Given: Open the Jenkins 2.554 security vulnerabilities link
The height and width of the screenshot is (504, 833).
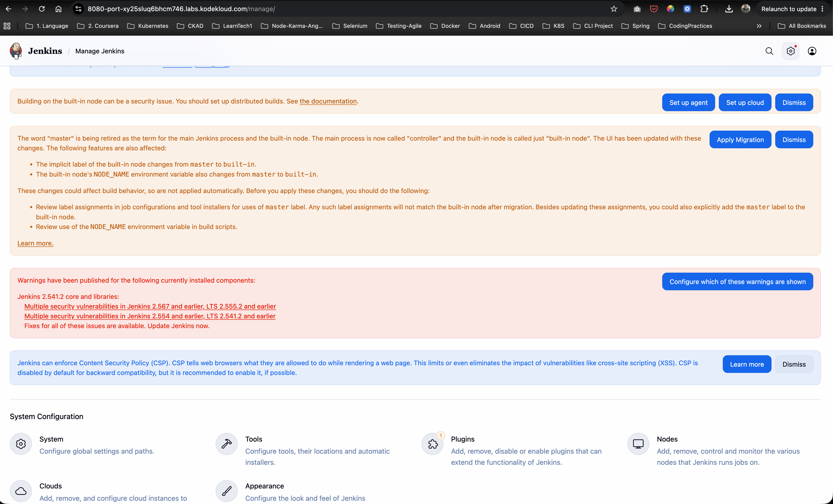Looking at the screenshot, I should 150,316.
